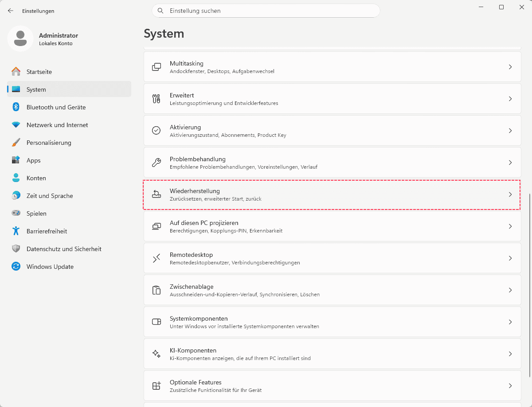The image size is (532, 407).
Task: Click the Zeit und Sprache globe clock icon
Action: tap(16, 196)
